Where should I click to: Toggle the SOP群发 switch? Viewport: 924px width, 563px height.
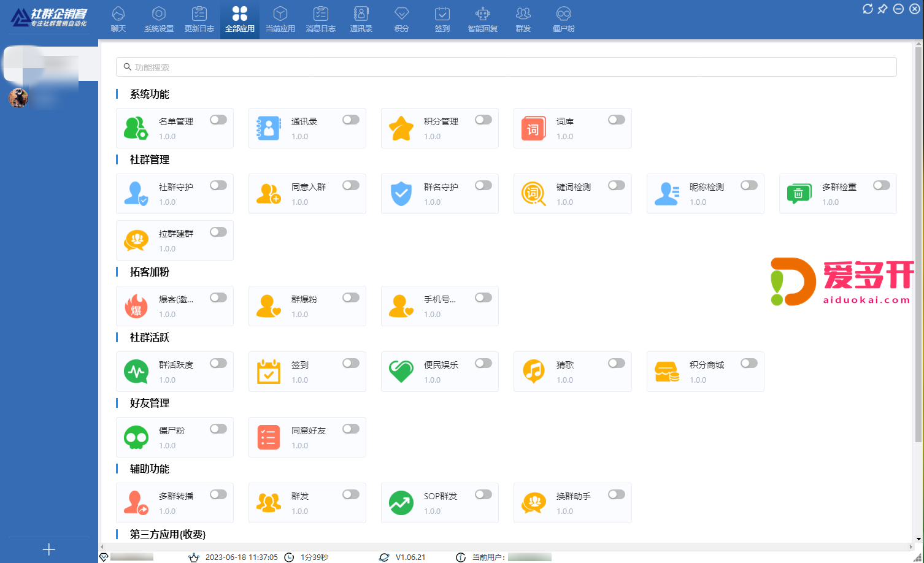483,494
